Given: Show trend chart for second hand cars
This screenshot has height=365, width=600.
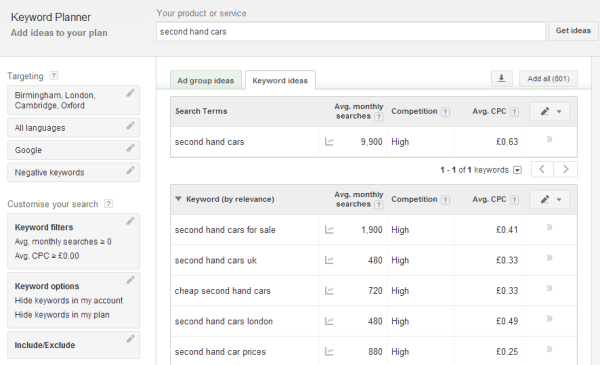Looking at the screenshot, I should coord(329,142).
